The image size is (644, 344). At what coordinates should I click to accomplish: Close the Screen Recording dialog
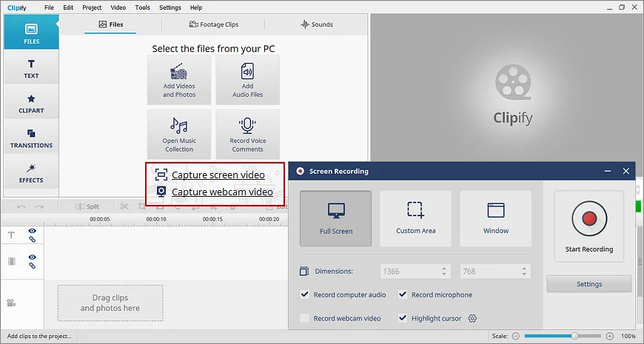click(x=626, y=171)
